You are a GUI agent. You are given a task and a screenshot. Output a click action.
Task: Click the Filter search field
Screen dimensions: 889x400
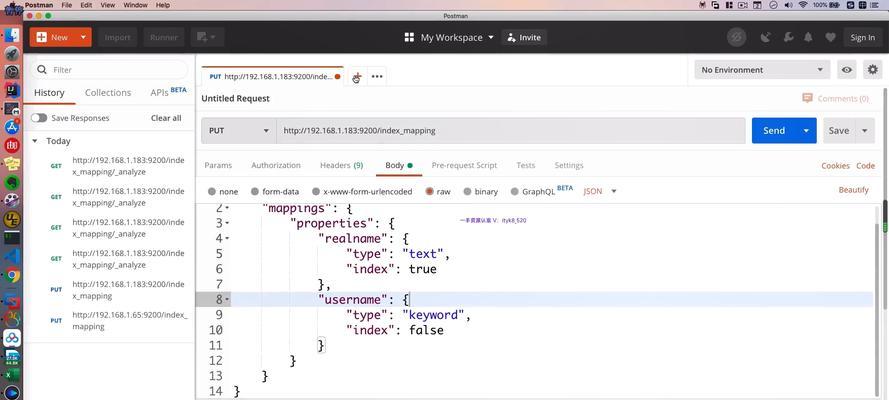(109, 70)
